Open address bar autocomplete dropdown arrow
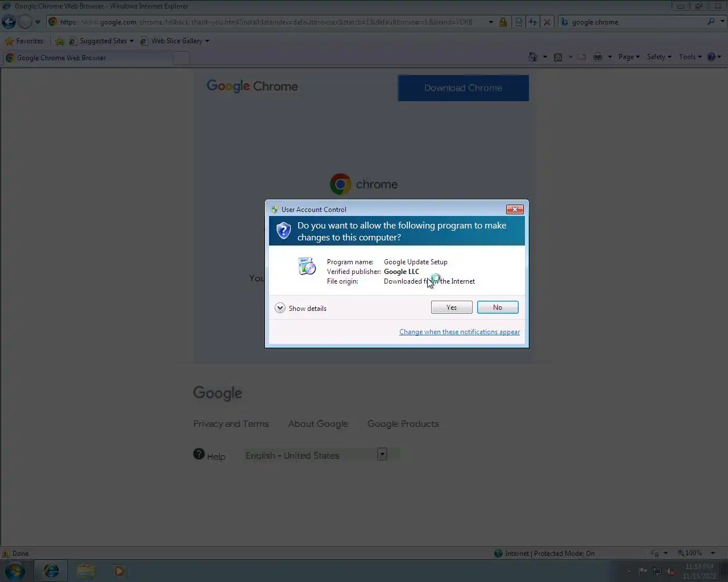 [x=491, y=22]
